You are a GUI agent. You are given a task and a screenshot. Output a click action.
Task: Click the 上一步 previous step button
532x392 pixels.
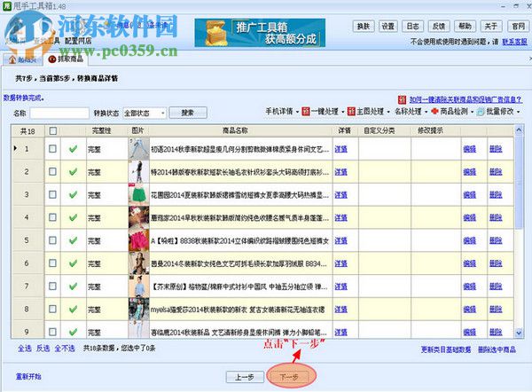(245, 377)
